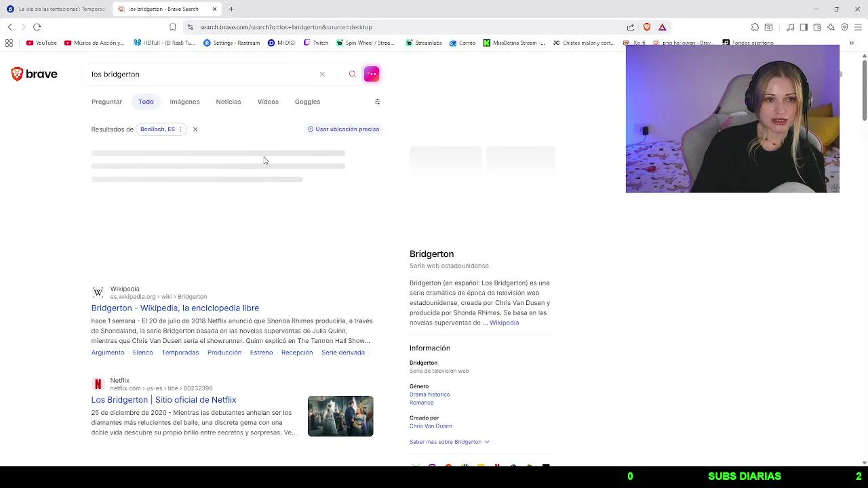
Task: Open the Streamlabs bookmark
Action: point(424,43)
